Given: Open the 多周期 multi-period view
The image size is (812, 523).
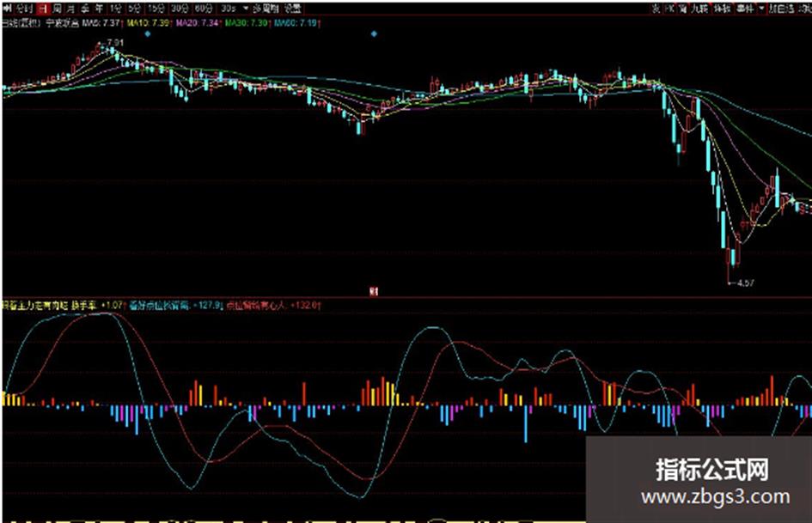Looking at the screenshot, I should pyautogui.click(x=266, y=9).
